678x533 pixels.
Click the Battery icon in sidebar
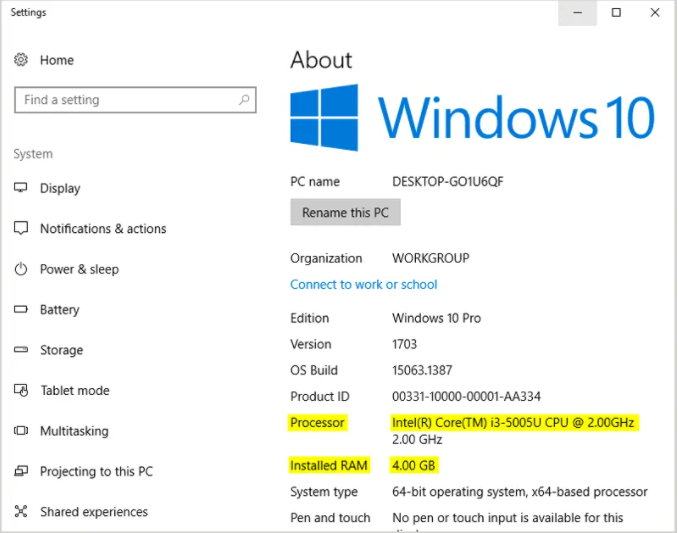[x=21, y=310]
